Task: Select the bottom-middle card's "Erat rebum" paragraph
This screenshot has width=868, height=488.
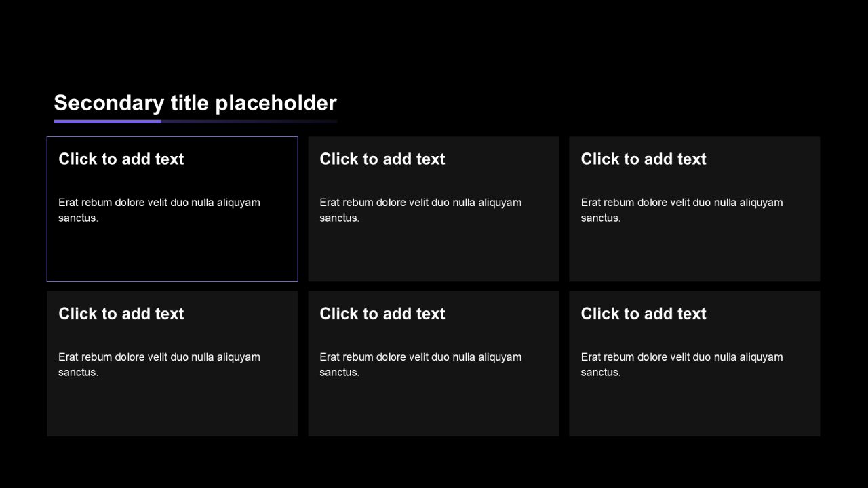Action: [420, 365]
